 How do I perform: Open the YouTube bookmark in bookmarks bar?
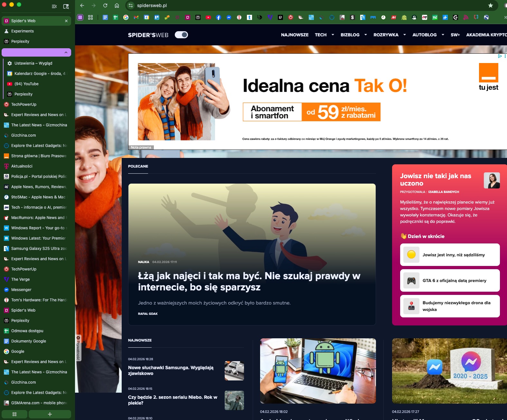pyautogui.click(x=208, y=17)
